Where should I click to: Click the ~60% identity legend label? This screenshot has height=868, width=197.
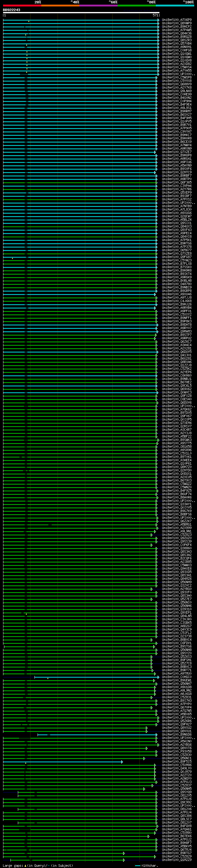coord(113,2)
